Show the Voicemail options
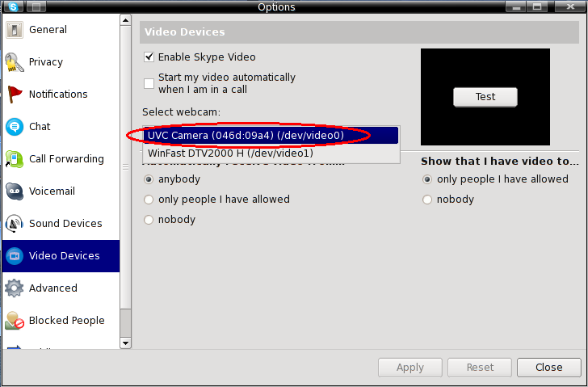 (61, 191)
